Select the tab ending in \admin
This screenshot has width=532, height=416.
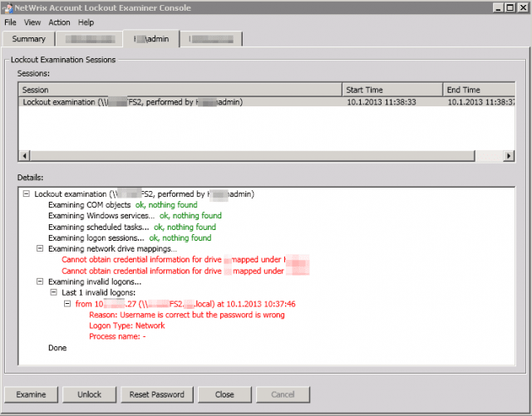click(151, 39)
